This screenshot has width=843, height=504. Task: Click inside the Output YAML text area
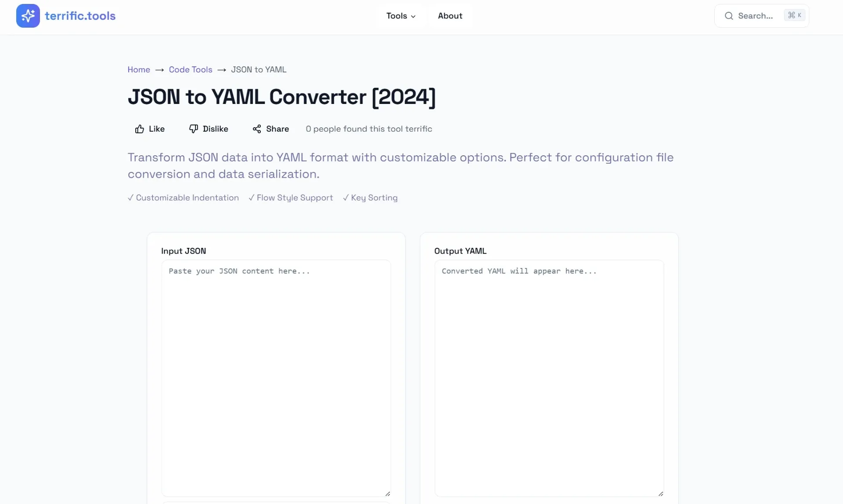tap(549, 378)
